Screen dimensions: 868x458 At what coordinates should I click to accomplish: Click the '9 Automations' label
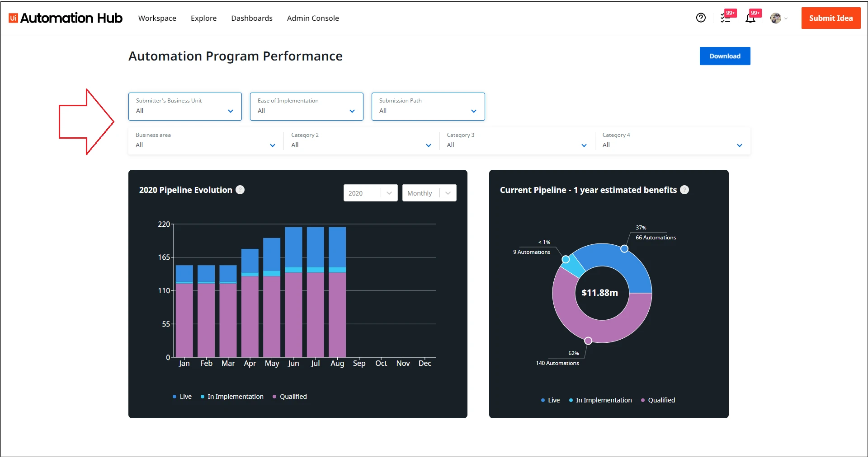pyautogui.click(x=532, y=252)
